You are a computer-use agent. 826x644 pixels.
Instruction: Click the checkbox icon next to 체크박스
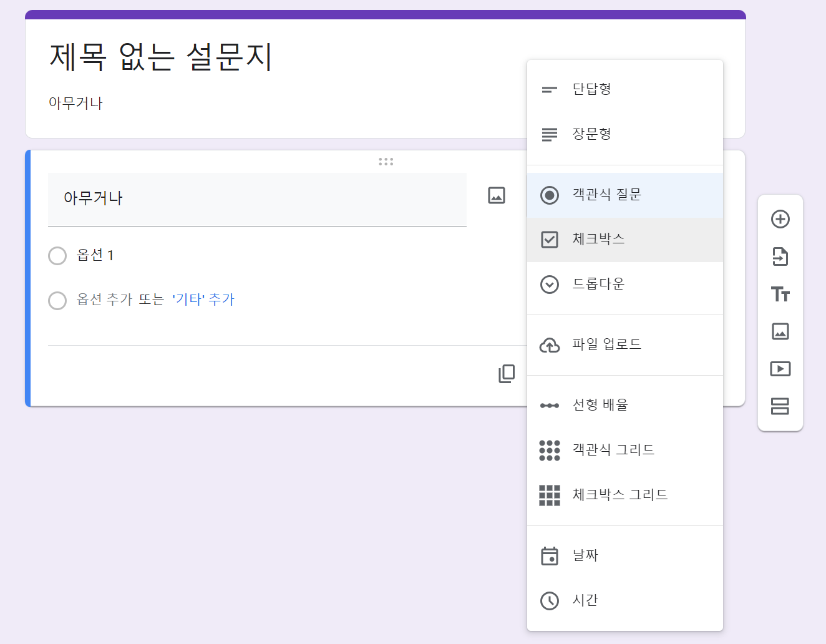click(x=550, y=240)
